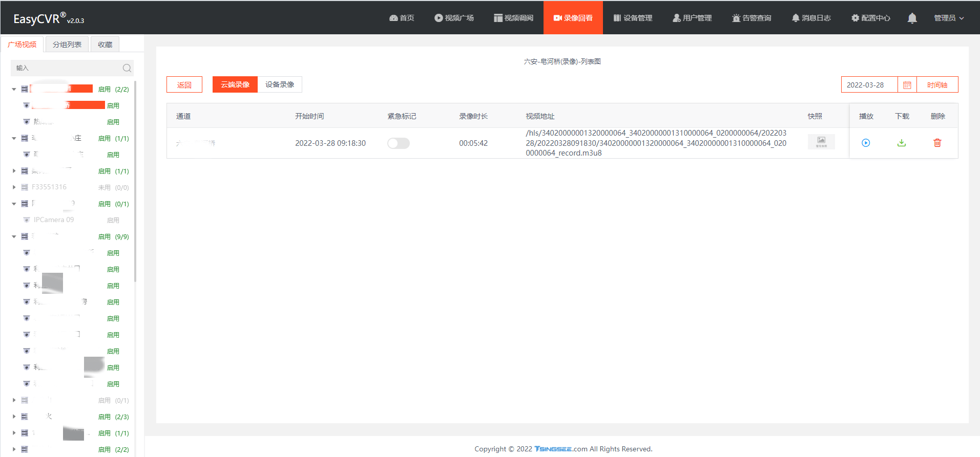Collapse the device group showing (2/2) at top
This screenshot has height=457, width=980.
pos(14,89)
